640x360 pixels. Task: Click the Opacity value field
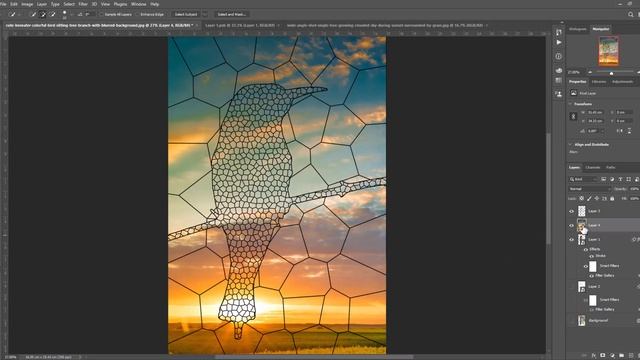point(634,189)
